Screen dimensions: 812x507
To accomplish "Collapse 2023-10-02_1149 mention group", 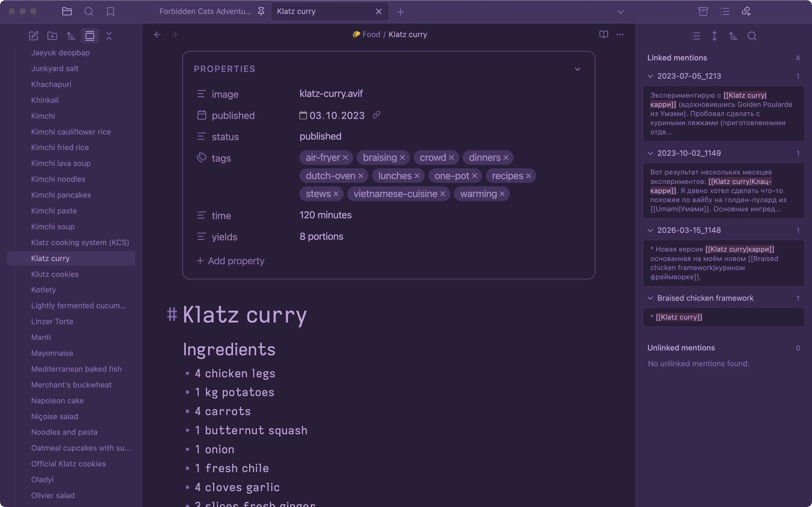I will point(650,153).
